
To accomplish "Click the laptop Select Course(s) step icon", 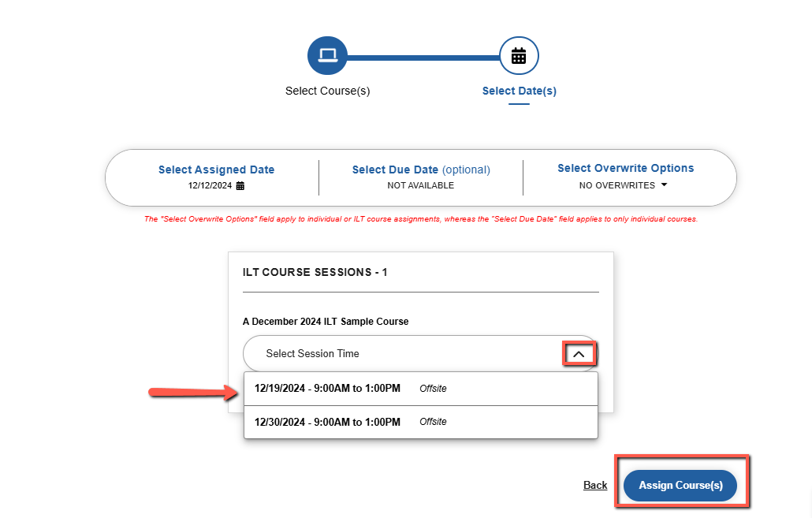I will pos(327,55).
